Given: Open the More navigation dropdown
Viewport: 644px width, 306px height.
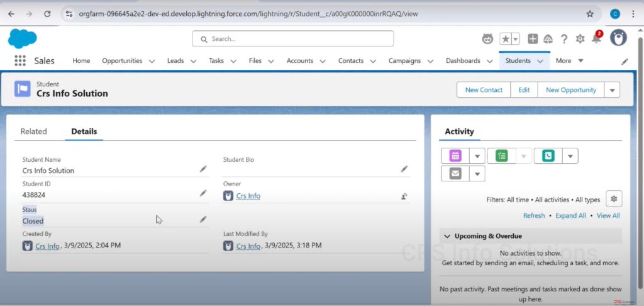Looking at the screenshot, I should (x=570, y=61).
